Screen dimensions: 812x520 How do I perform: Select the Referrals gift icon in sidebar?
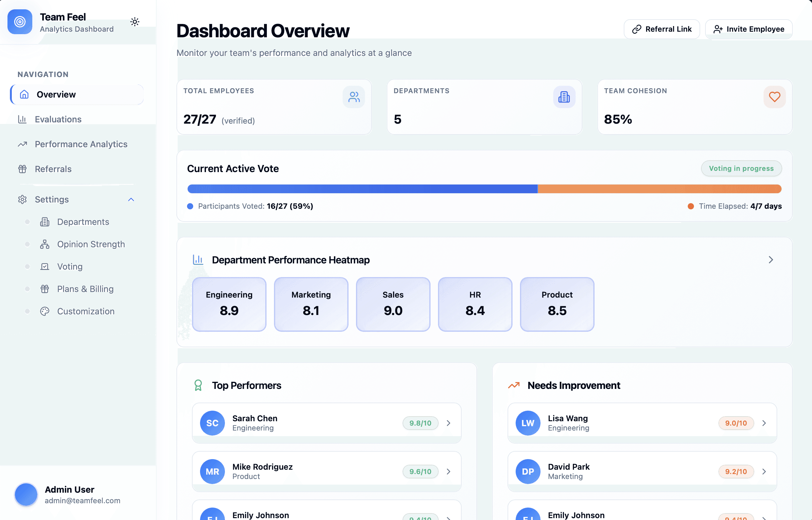click(22, 169)
